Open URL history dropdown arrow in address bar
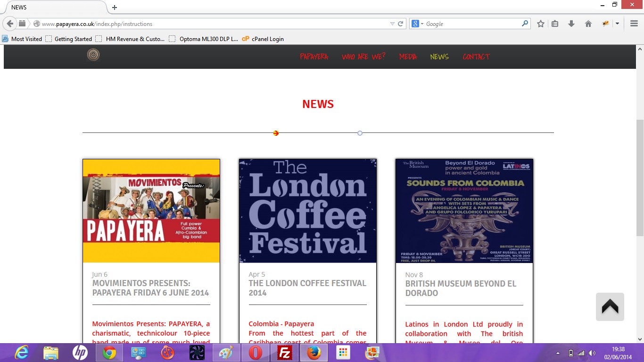The width and height of the screenshot is (644, 362). [x=392, y=24]
